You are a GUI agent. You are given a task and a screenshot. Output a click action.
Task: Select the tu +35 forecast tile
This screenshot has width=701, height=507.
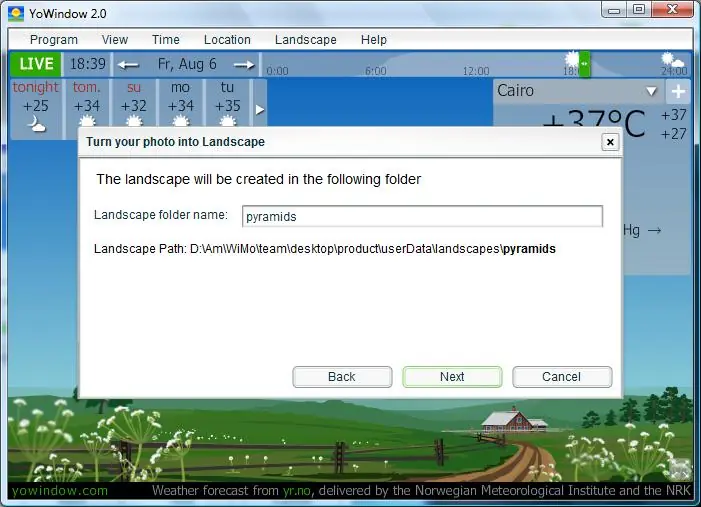pos(228,103)
